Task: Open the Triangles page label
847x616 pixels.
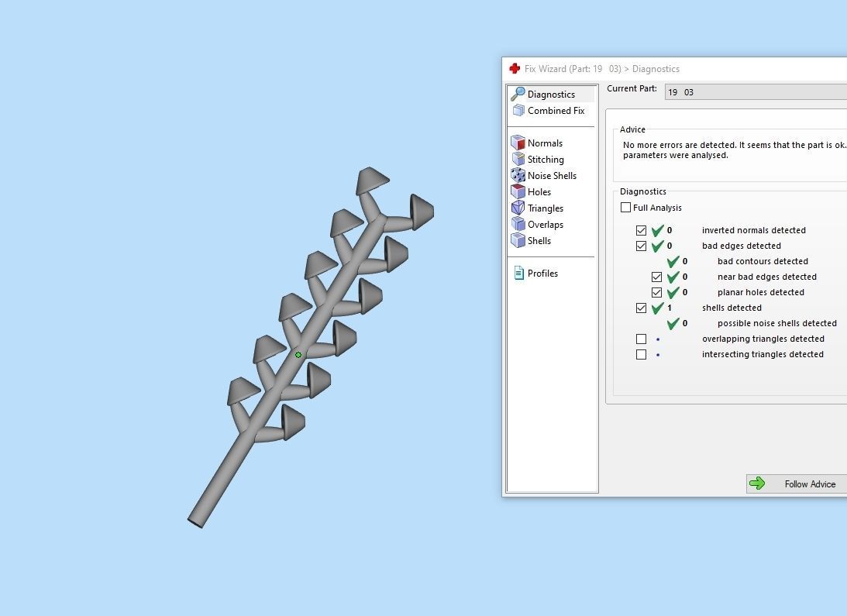Action: [x=546, y=208]
